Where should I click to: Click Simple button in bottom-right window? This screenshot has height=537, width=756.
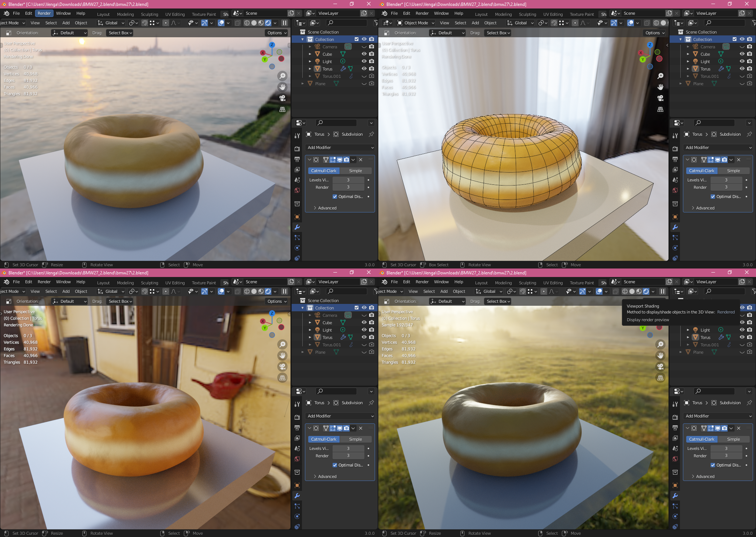[x=733, y=439]
